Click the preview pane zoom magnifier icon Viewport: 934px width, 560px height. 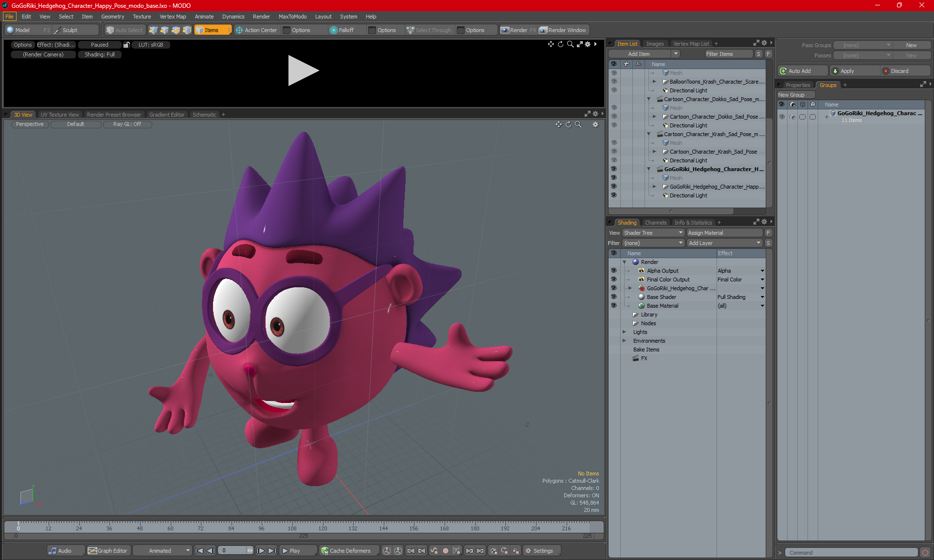click(570, 44)
